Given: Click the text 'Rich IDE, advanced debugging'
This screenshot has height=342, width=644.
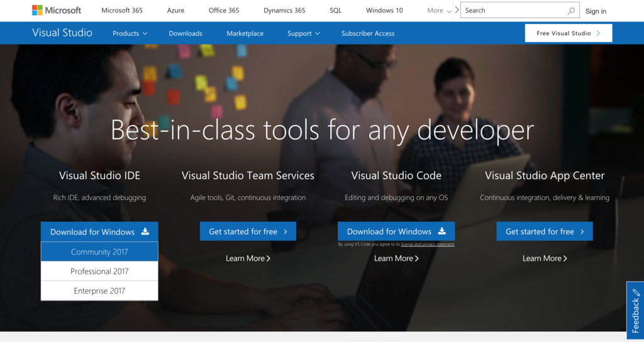Looking at the screenshot, I should click(99, 197).
